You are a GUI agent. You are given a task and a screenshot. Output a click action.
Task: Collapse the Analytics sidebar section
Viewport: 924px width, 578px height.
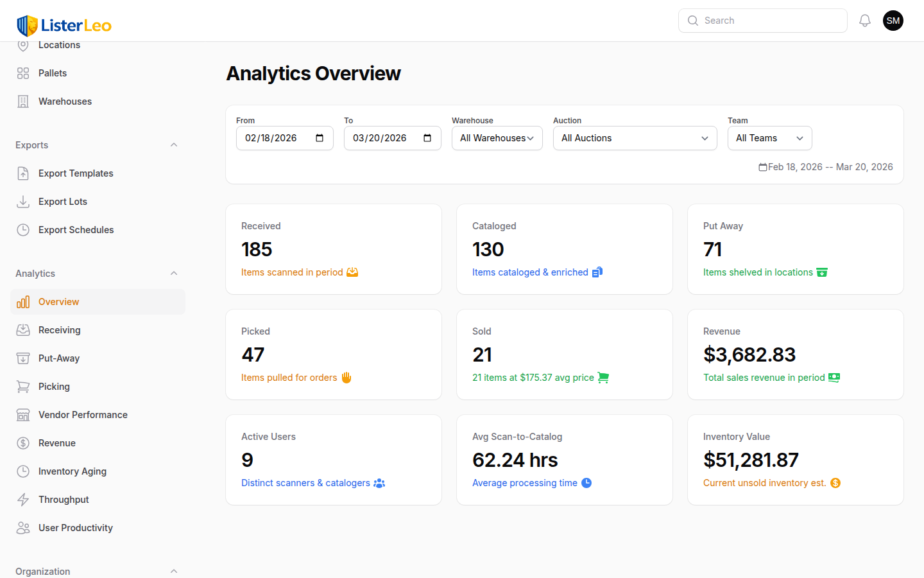pos(174,273)
